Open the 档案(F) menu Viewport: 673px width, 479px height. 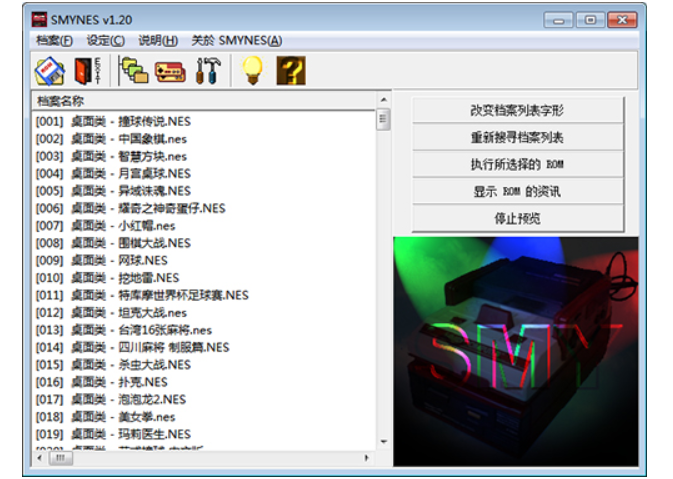(54, 40)
